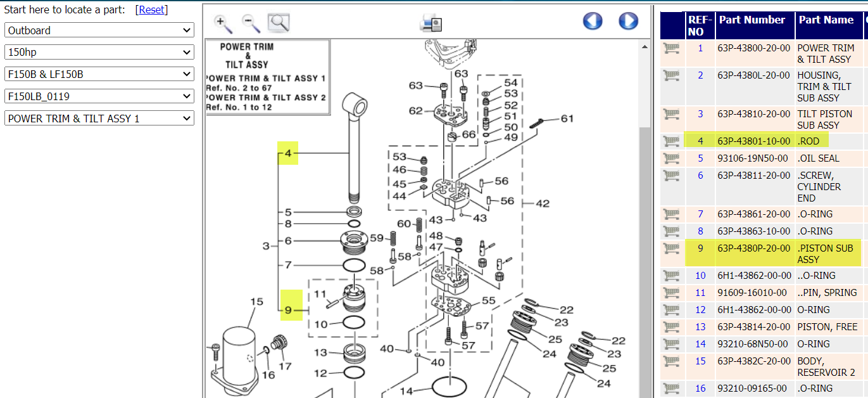Add ref 10 O-Ring to cart

pyautogui.click(x=671, y=276)
